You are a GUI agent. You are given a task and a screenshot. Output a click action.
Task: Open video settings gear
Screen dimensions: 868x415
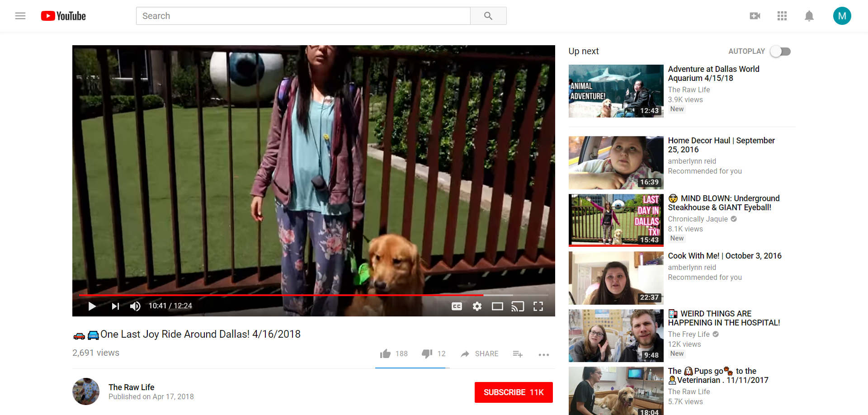(x=477, y=306)
